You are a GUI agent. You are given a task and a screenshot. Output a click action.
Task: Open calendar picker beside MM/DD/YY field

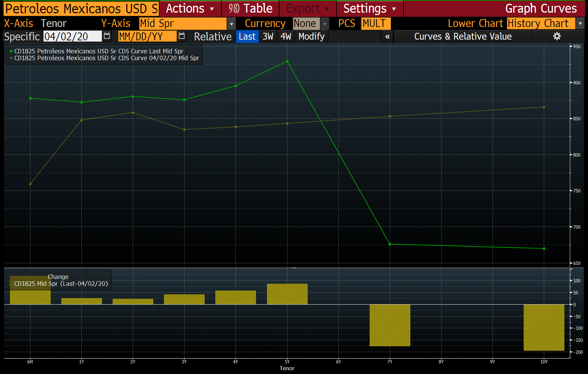click(182, 36)
